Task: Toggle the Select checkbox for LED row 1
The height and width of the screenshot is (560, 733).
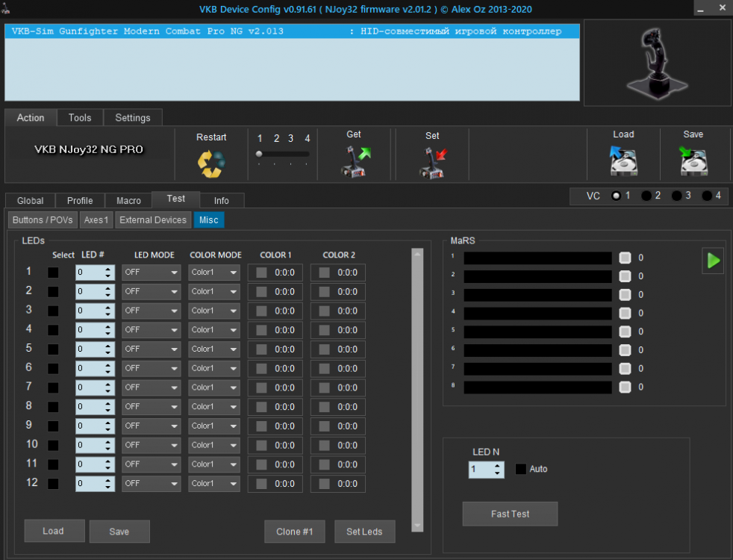Action: point(54,273)
